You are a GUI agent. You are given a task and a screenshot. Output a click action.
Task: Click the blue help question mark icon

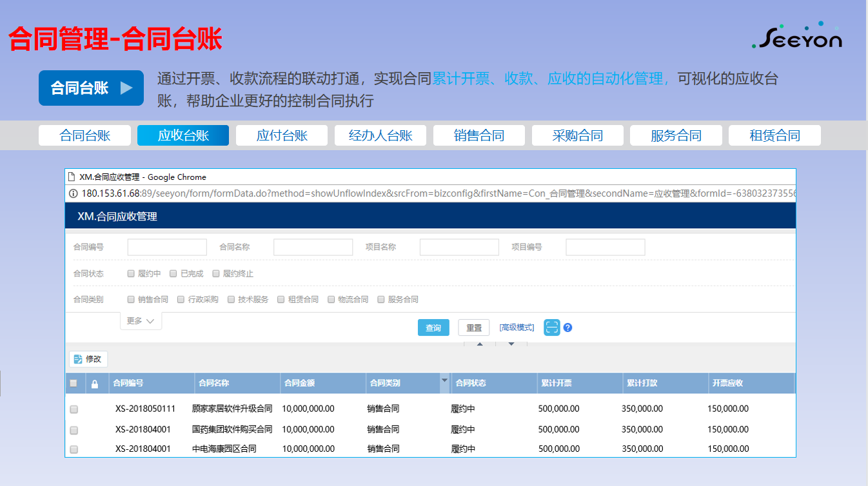(x=567, y=327)
